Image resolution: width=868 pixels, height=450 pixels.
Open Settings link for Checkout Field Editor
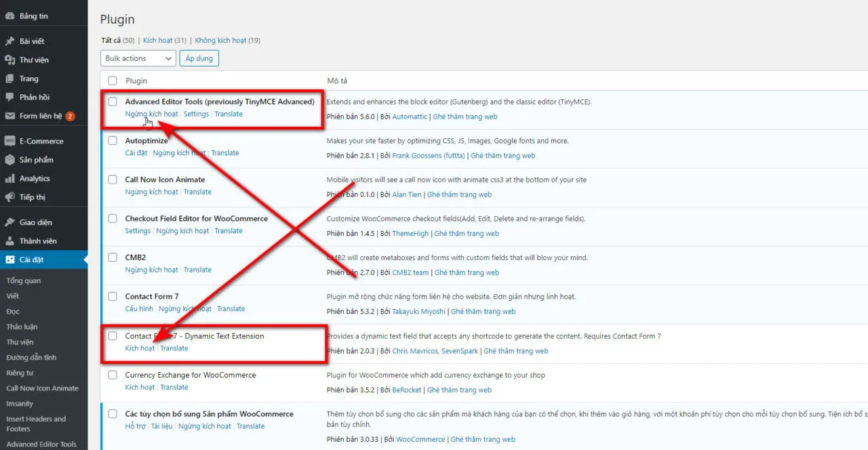pos(138,231)
